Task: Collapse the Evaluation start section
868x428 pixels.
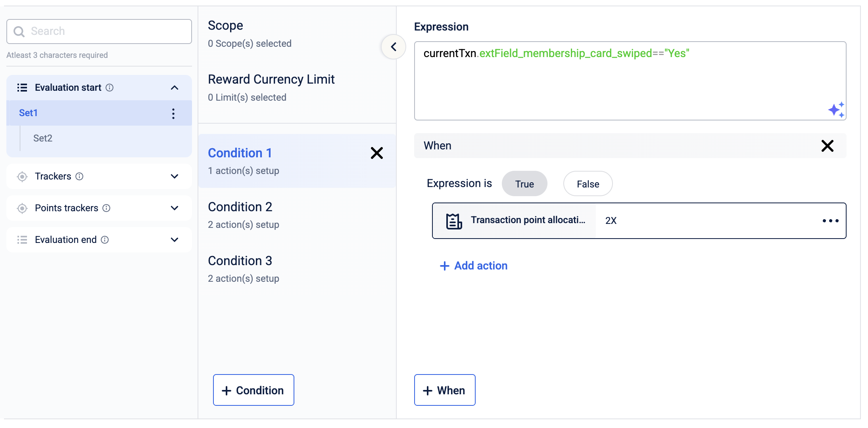Action: pyautogui.click(x=175, y=88)
